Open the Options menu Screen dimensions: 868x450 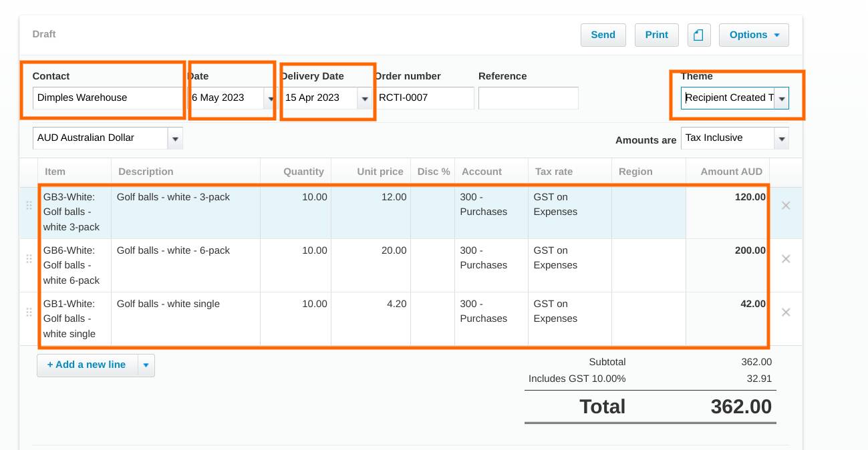pyautogui.click(x=748, y=35)
